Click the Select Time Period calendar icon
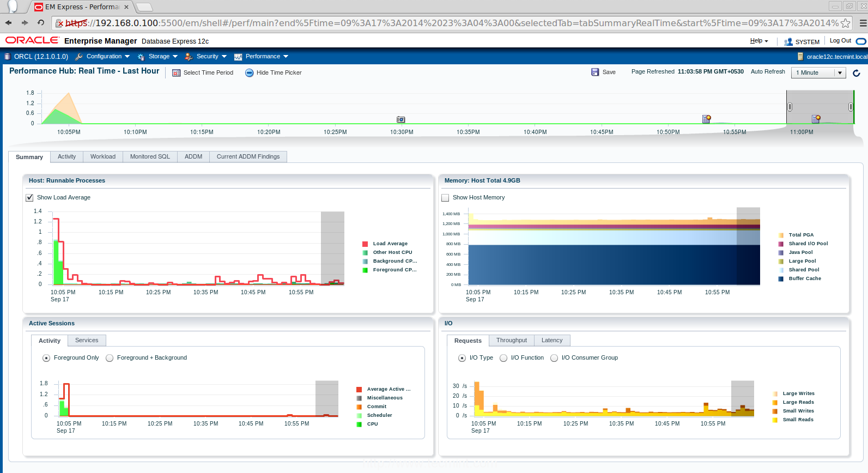This screenshot has width=868, height=473. tap(177, 73)
